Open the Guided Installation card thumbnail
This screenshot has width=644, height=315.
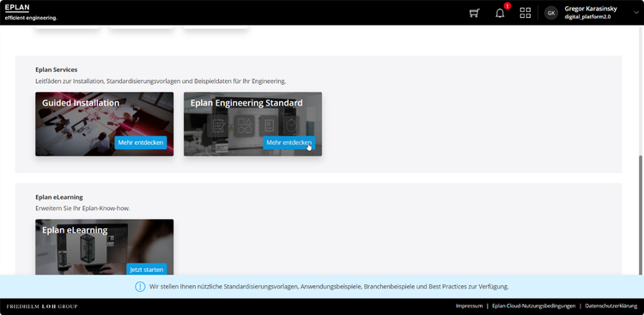[104, 124]
